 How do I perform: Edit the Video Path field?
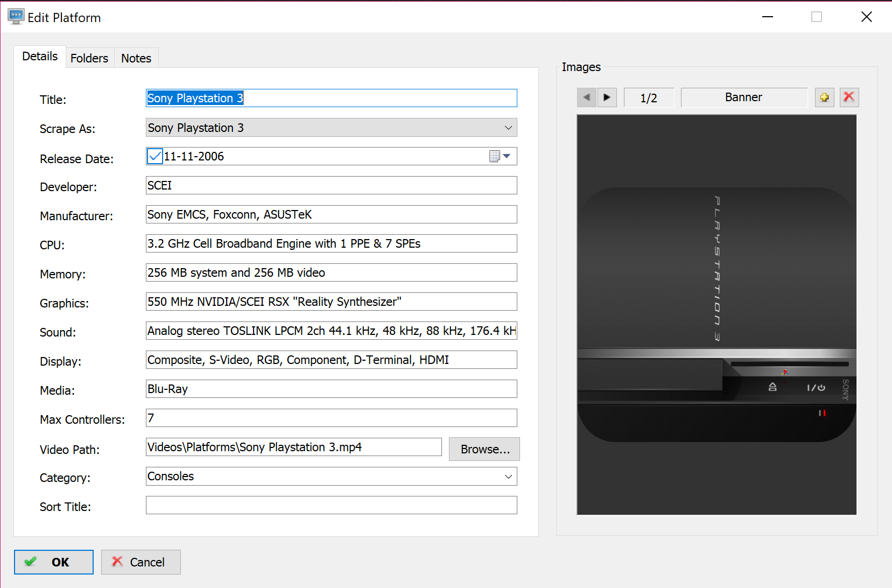(x=294, y=447)
